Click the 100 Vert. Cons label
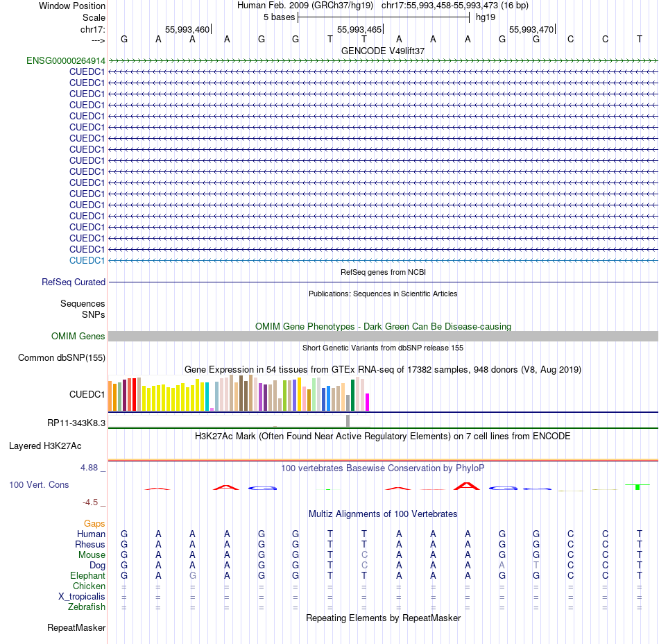Image resolution: width=659 pixels, height=644 pixels. point(39,484)
